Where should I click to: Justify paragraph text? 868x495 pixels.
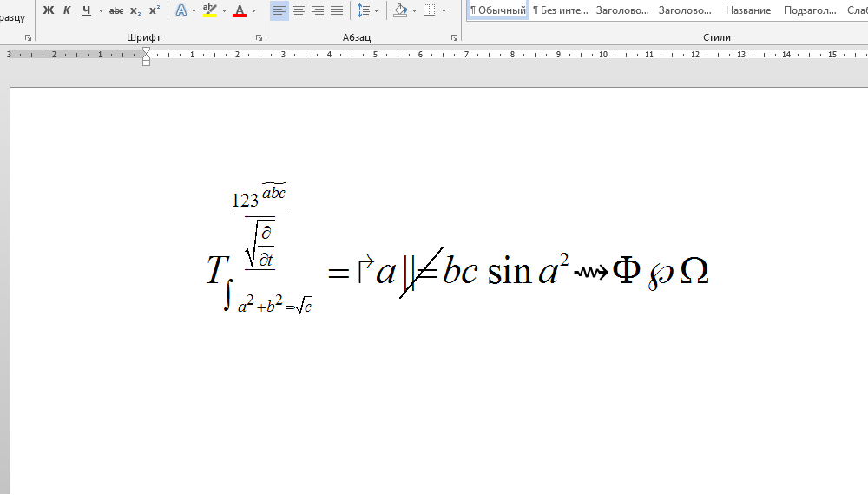pyautogui.click(x=337, y=10)
